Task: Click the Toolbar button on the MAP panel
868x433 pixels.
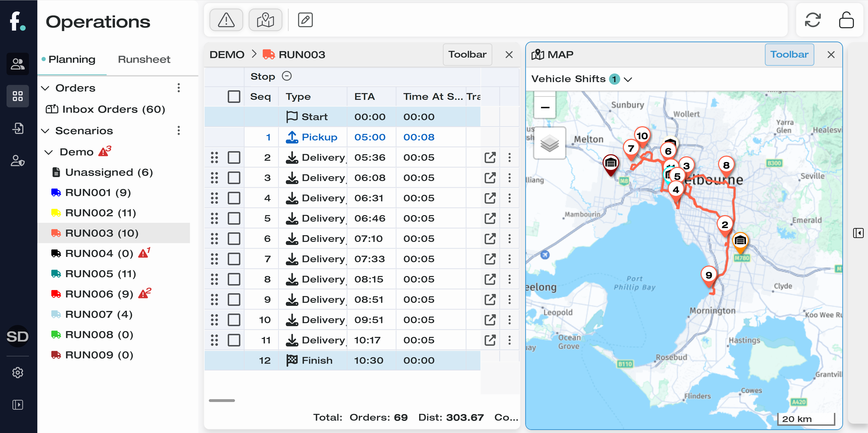Action: coord(790,54)
